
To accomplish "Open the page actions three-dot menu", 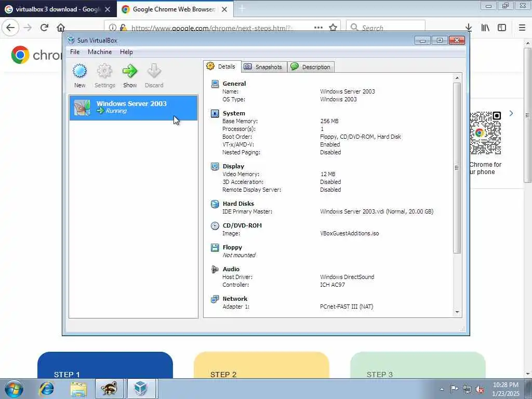I will (x=318, y=28).
